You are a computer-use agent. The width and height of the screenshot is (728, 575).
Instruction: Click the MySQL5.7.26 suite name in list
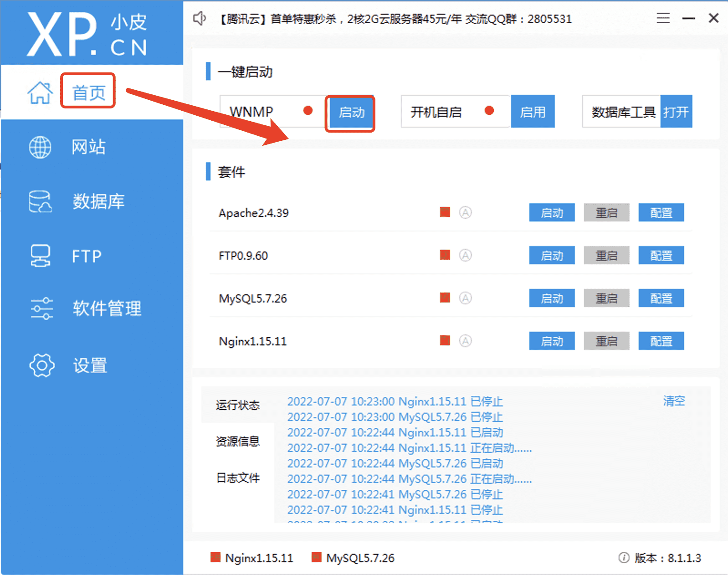(253, 298)
